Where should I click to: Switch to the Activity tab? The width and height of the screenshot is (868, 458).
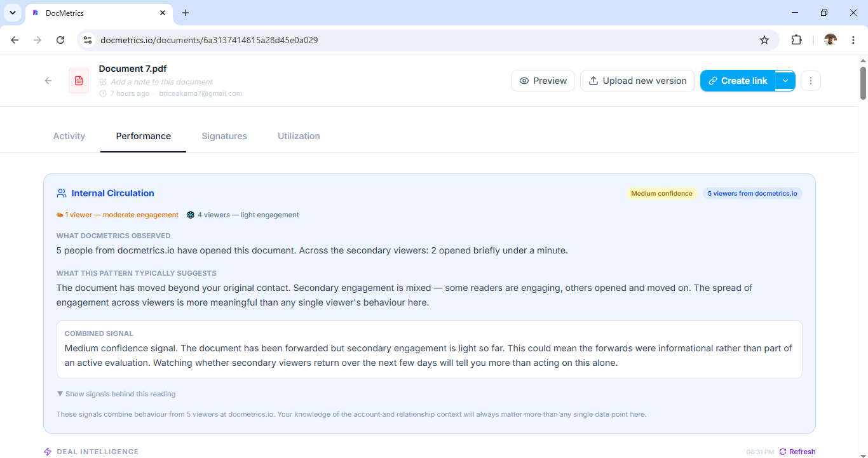[69, 136]
